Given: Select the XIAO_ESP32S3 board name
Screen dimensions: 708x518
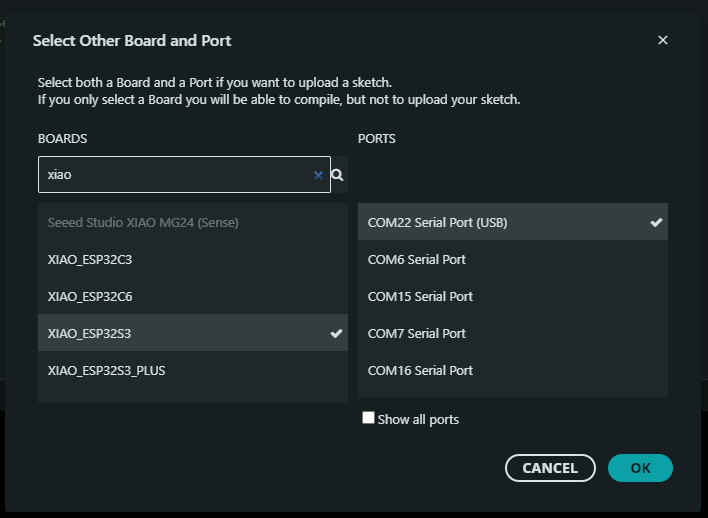Looking at the screenshot, I should (x=90, y=333).
